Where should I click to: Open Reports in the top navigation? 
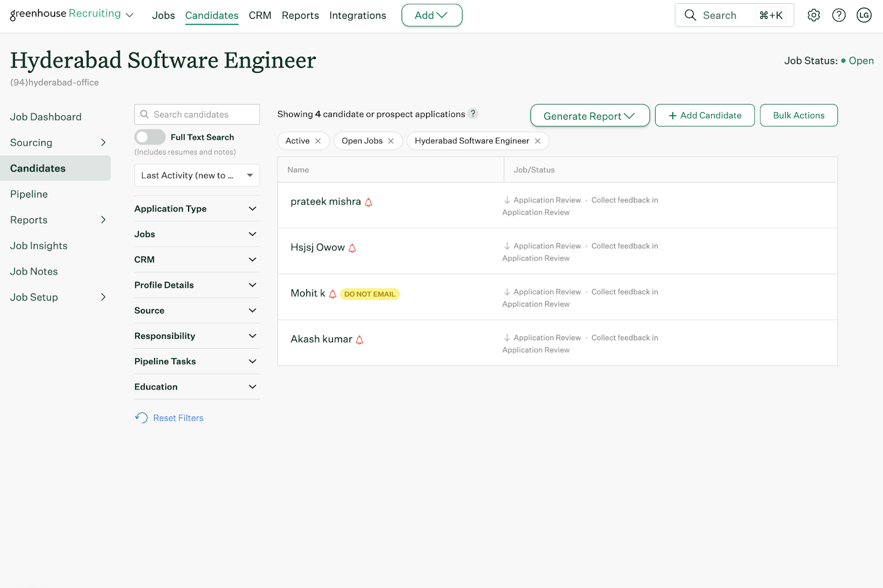(x=300, y=15)
